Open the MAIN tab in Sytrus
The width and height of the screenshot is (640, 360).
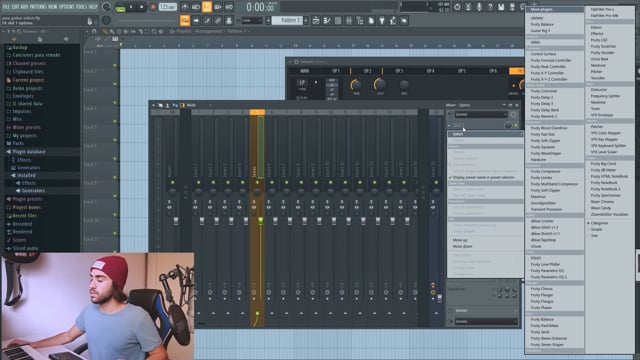pyautogui.click(x=304, y=71)
